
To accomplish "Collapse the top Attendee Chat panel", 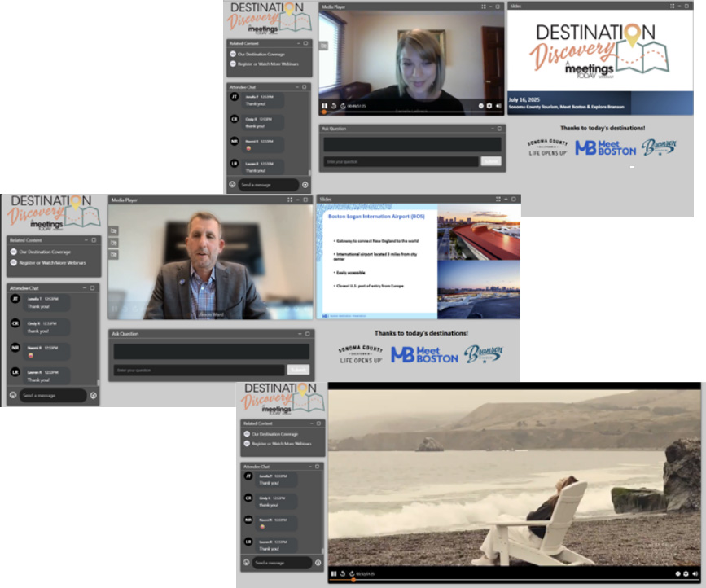I will (298, 86).
